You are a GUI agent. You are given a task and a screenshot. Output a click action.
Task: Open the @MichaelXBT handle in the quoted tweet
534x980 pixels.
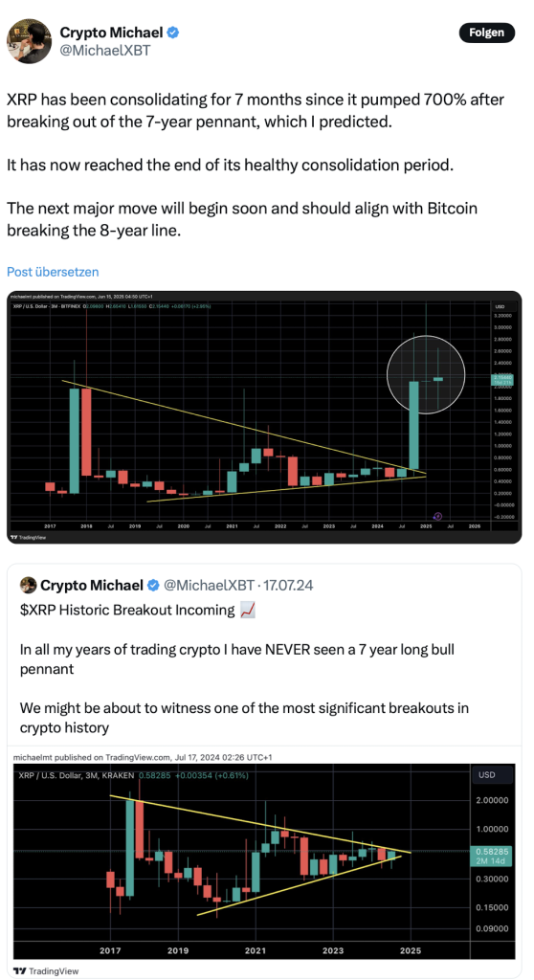(209, 585)
